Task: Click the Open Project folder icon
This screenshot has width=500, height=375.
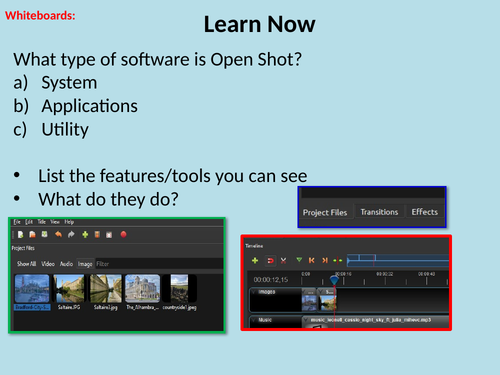Action: coord(32,235)
